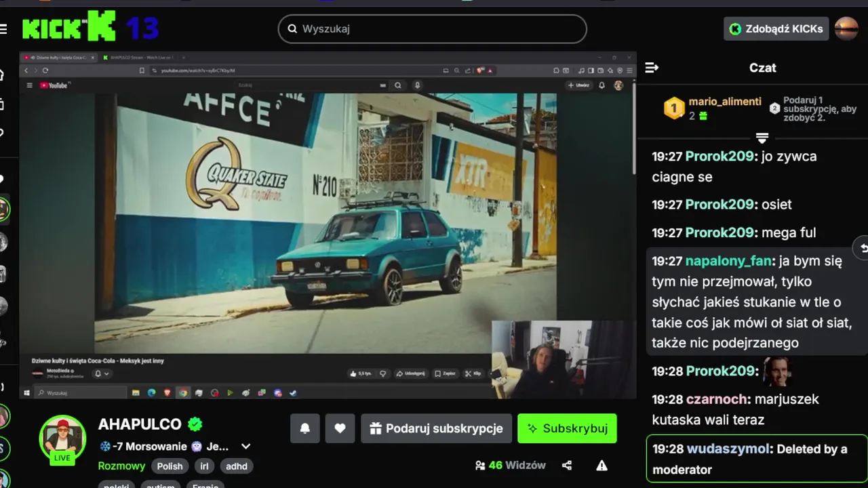868x488 pixels.
Task: Click the AHAPULCO channel name
Action: [140, 424]
